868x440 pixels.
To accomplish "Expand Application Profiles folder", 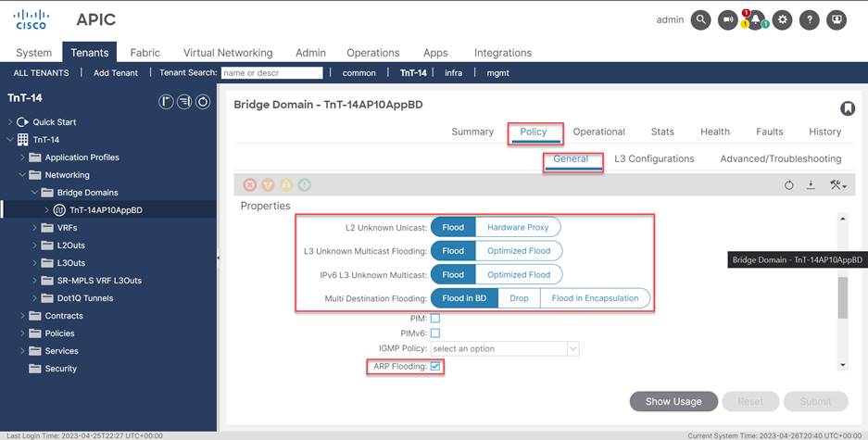I will [x=22, y=157].
